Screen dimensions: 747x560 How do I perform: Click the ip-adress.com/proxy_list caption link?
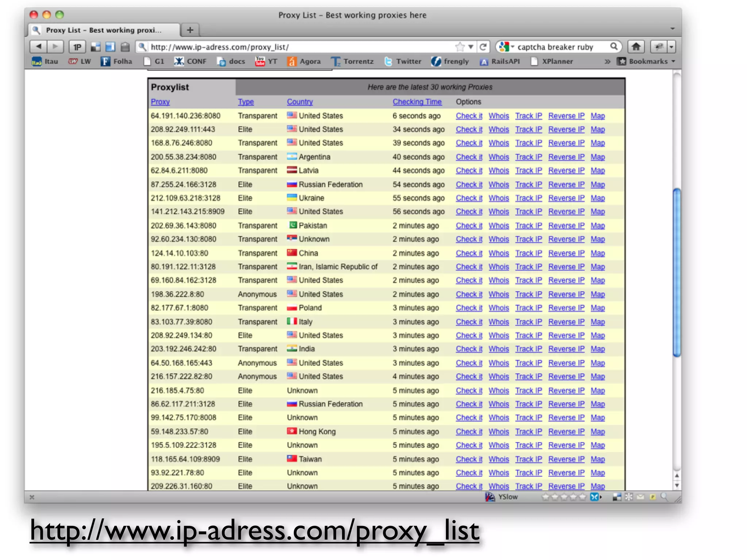[x=255, y=531]
